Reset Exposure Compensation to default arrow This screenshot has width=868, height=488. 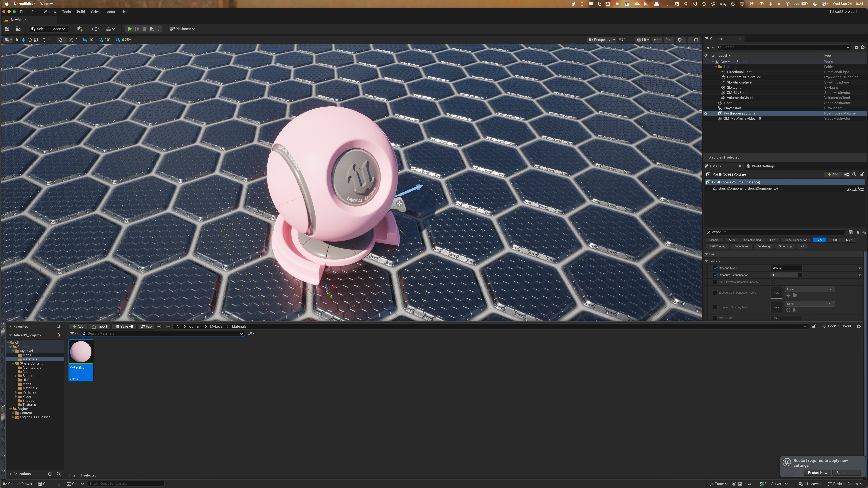[x=860, y=275]
